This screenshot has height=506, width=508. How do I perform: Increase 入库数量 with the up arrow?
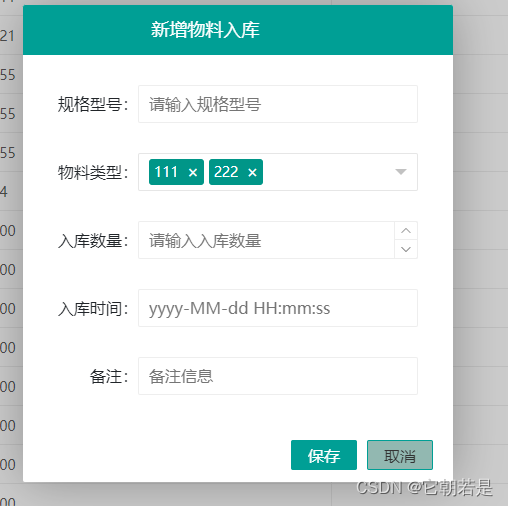click(406, 231)
